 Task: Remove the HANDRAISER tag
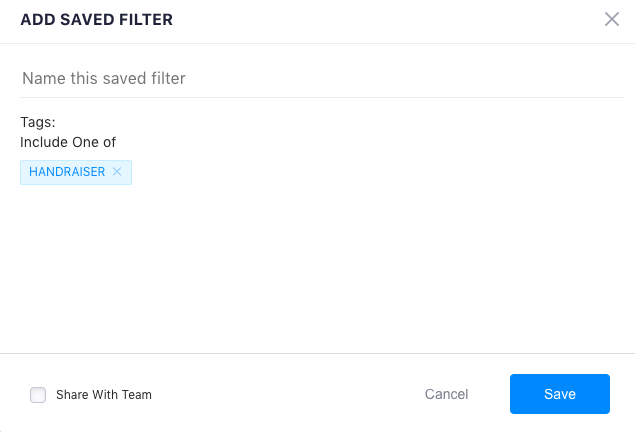(x=117, y=172)
